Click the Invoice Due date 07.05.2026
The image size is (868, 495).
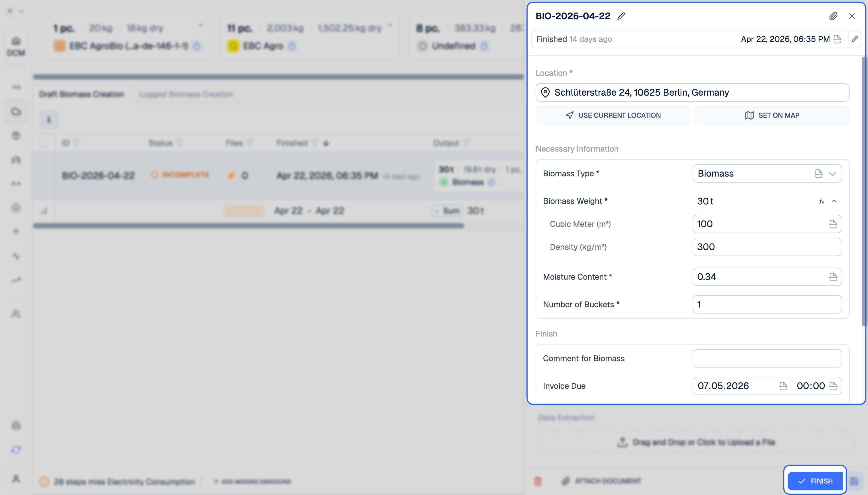723,386
